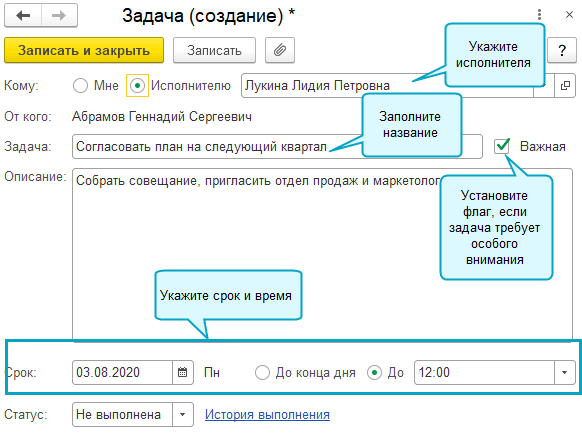582x436 pixels.
Task: Open the three-dot more options menu
Action: (x=539, y=14)
